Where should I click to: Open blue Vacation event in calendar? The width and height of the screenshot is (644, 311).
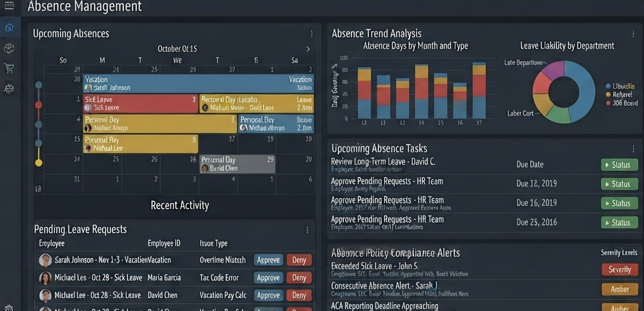pos(198,83)
